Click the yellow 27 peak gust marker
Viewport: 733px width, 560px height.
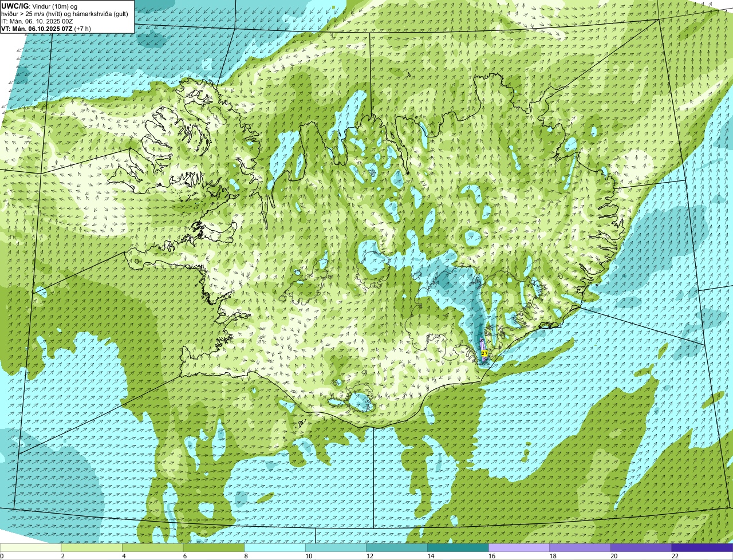click(x=484, y=354)
